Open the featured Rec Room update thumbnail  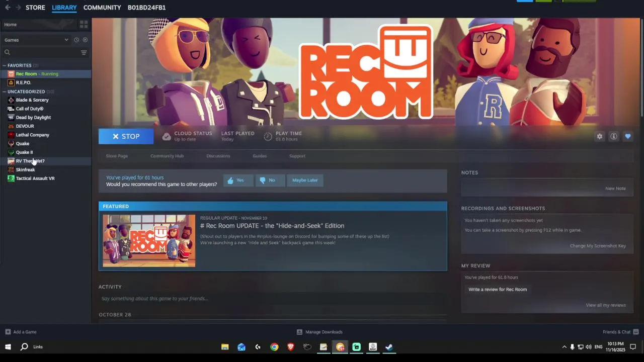[x=149, y=241]
